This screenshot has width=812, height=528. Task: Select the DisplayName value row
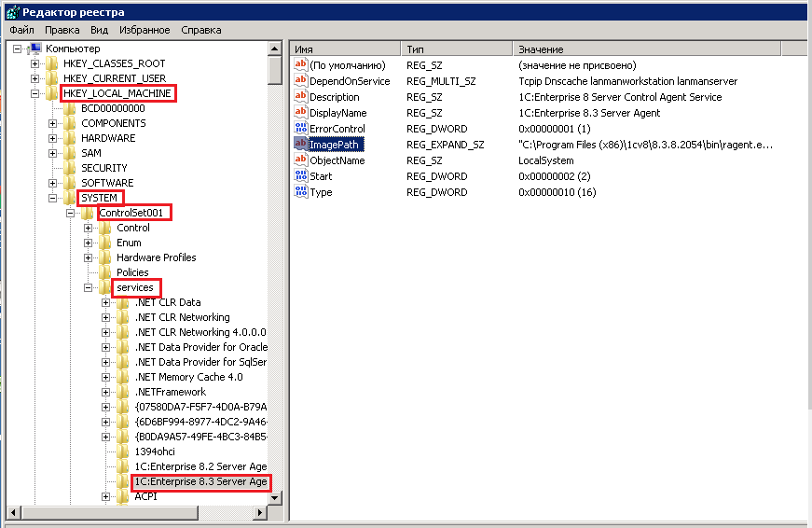tap(337, 113)
